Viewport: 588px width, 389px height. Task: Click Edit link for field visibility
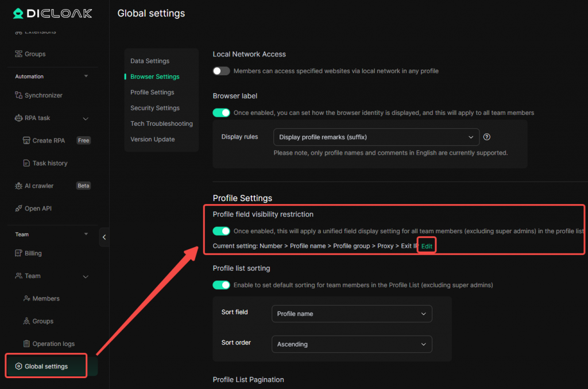427,246
